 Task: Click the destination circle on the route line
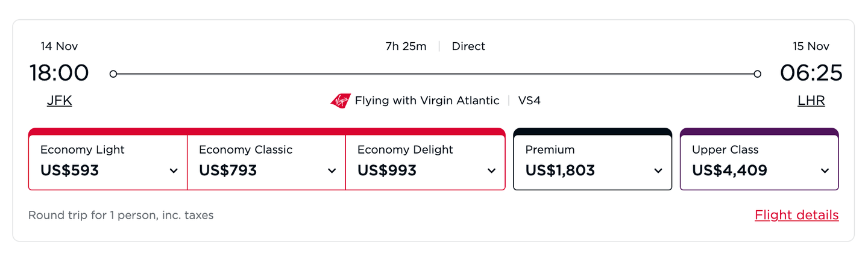757,74
